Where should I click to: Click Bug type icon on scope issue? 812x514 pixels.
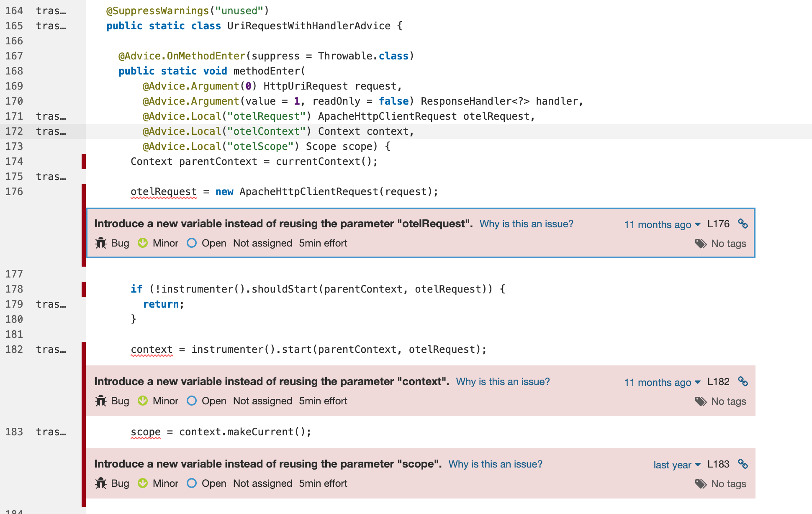(x=101, y=483)
